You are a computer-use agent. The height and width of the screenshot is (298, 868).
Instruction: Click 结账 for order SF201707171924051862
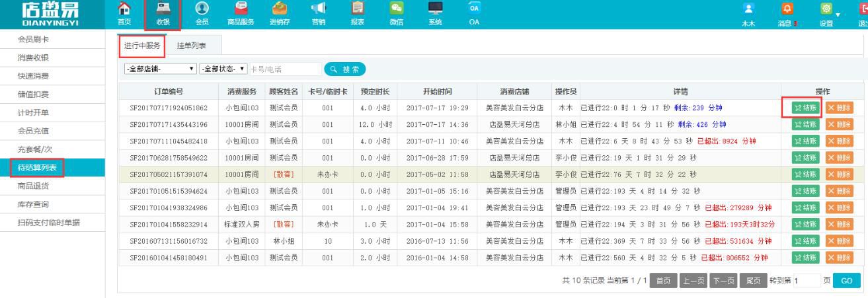[x=807, y=108]
